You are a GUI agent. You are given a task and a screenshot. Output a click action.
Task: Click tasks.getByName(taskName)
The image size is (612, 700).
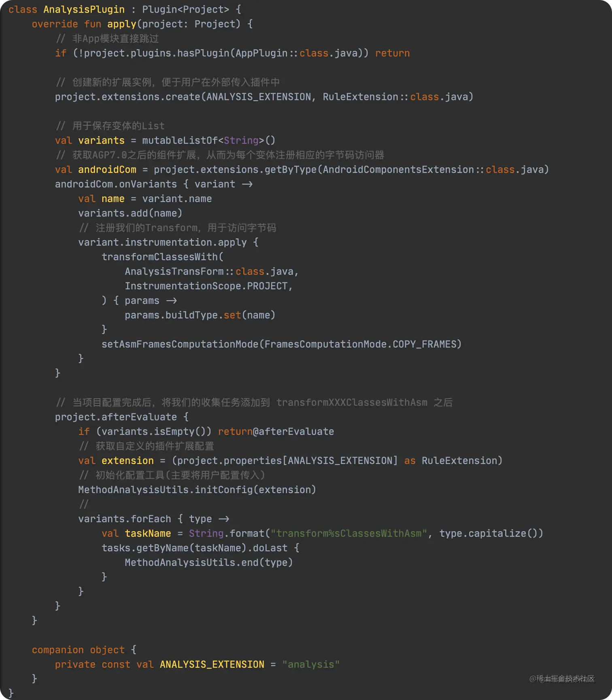tap(174, 549)
